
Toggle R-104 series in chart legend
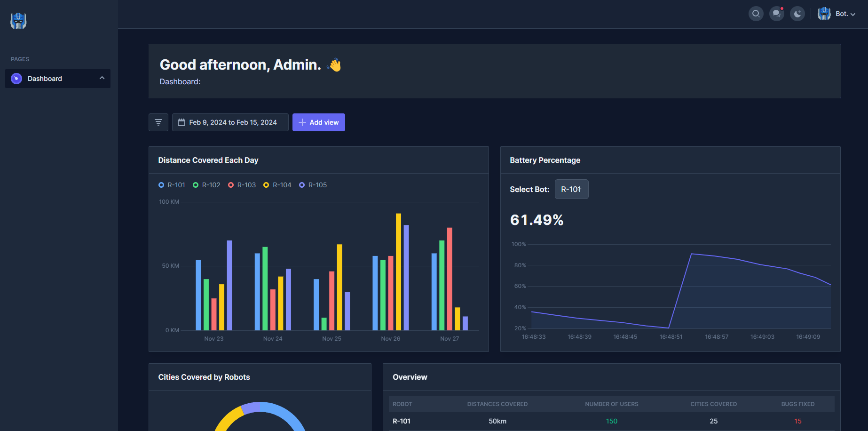(x=277, y=185)
